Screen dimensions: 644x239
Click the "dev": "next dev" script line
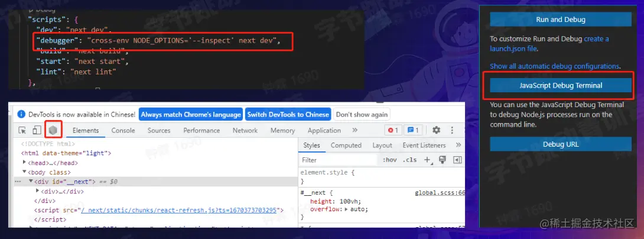[x=74, y=30]
